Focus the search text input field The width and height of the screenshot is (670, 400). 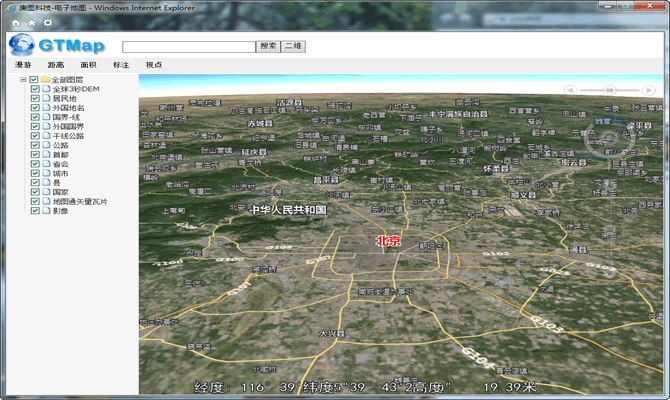(188, 46)
